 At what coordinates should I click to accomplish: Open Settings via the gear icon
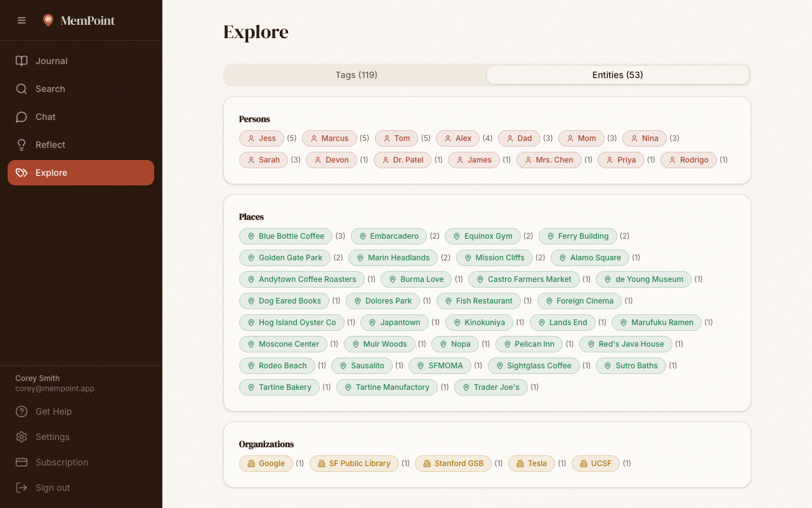click(x=22, y=437)
